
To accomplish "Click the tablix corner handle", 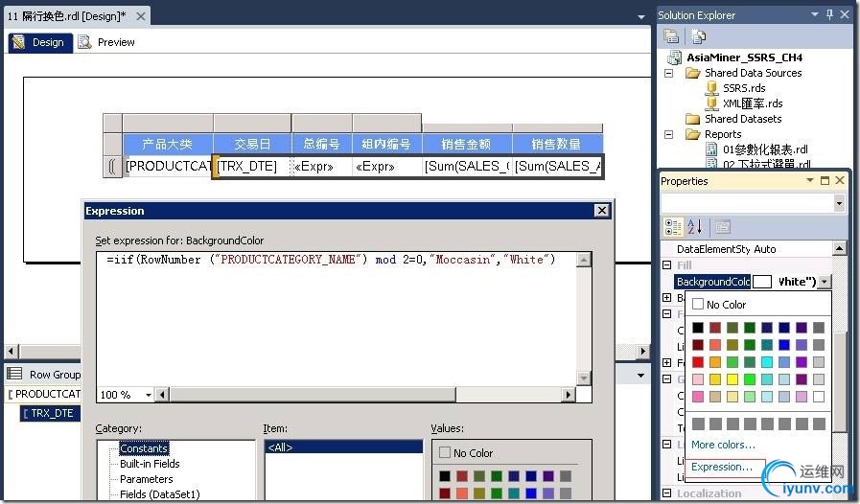I will click(112, 123).
